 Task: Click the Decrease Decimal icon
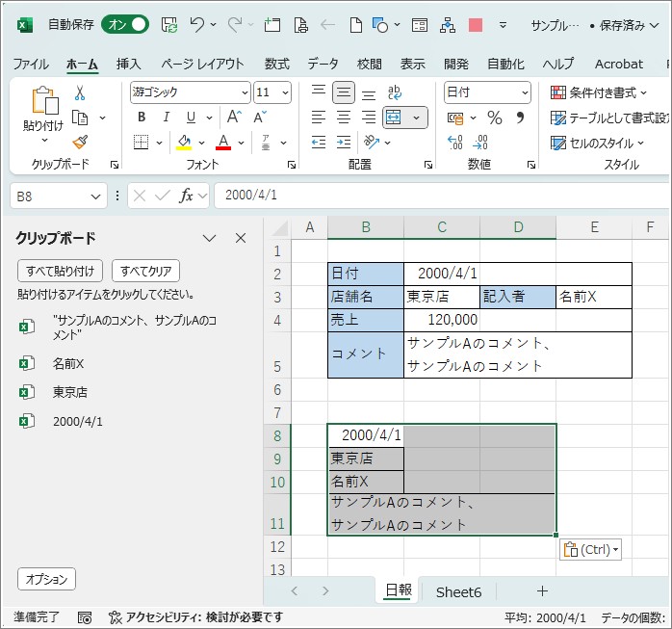click(x=480, y=142)
